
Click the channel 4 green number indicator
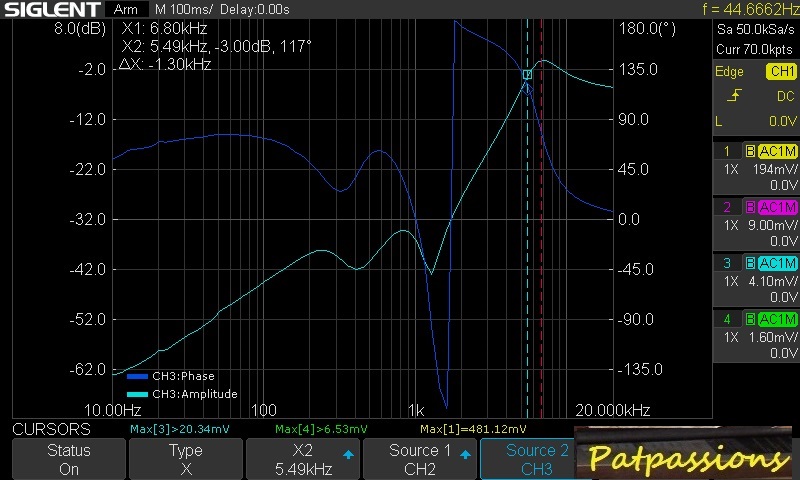click(x=727, y=319)
